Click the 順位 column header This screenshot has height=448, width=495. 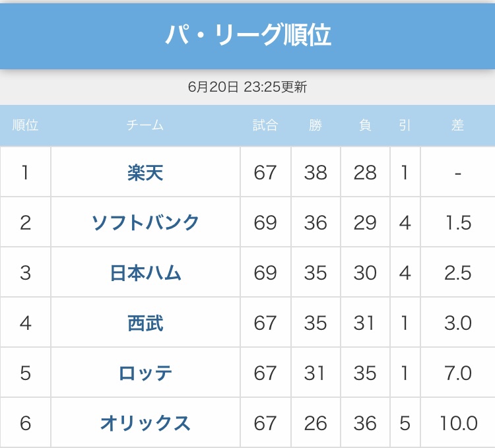(25, 125)
